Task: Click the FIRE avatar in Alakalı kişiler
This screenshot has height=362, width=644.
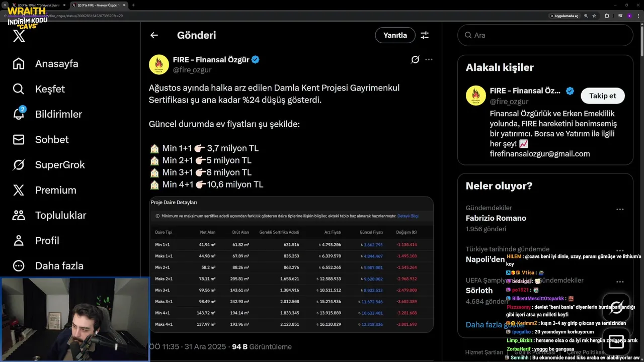Action: [x=476, y=96]
